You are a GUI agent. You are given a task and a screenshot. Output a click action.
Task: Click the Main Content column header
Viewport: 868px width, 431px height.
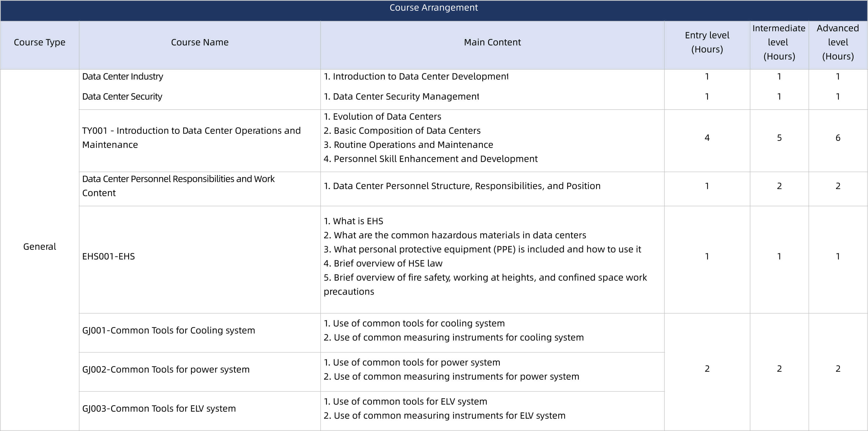(492, 42)
